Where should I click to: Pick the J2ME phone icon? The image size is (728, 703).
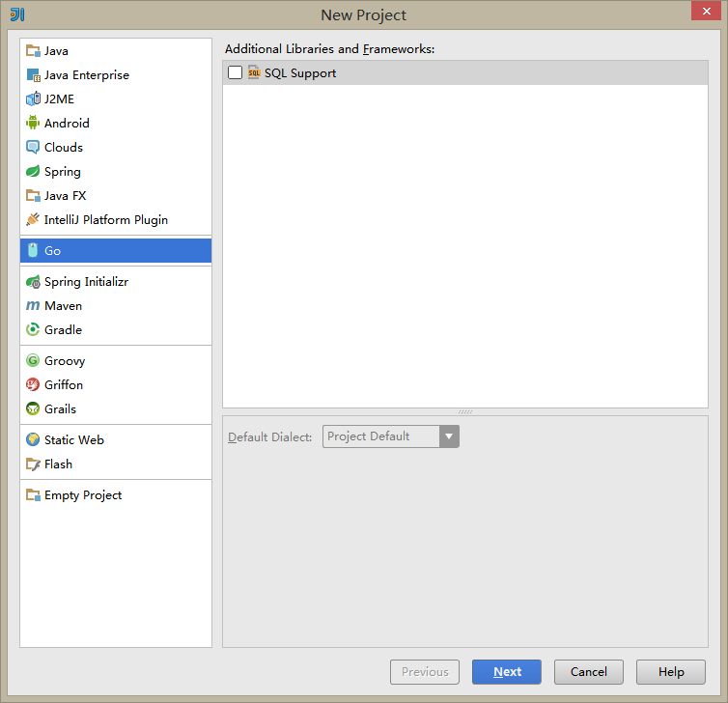tap(33, 98)
